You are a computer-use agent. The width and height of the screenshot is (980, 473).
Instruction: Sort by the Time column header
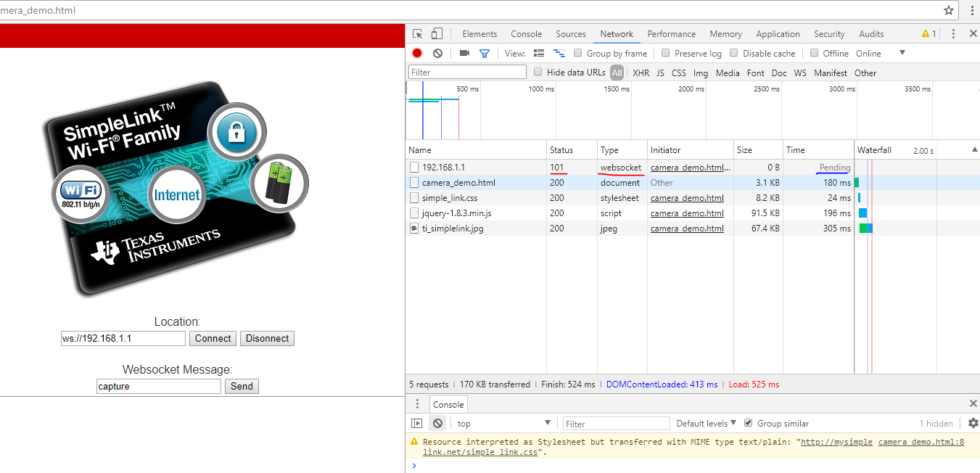[818, 149]
